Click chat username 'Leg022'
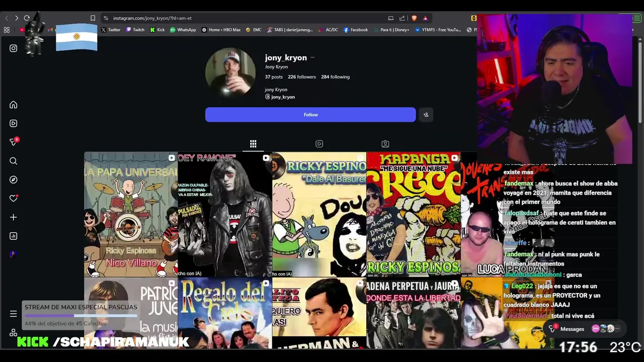 tap(522, 286)
